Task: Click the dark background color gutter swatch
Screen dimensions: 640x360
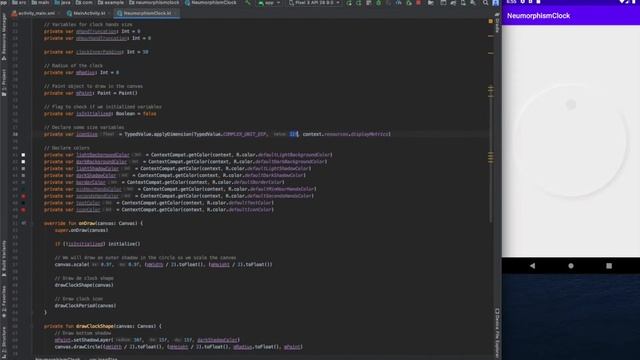Action: pyautogui.click(x=23, y=162)
